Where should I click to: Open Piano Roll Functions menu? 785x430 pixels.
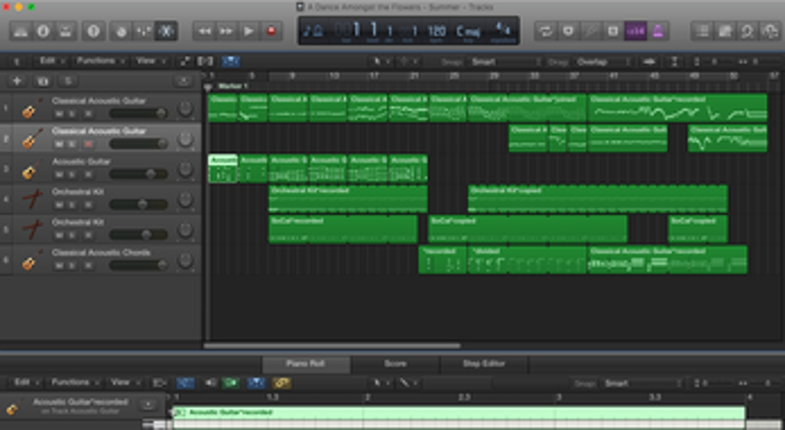point(75,383)
